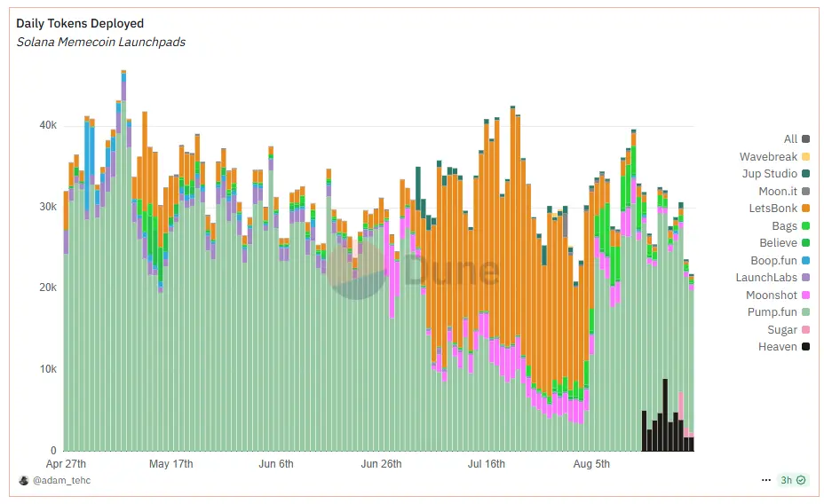Viewport: 824px width, 504px height.
Task: Click the adam_tehc avatar icon
Action: tap(24, 480)
